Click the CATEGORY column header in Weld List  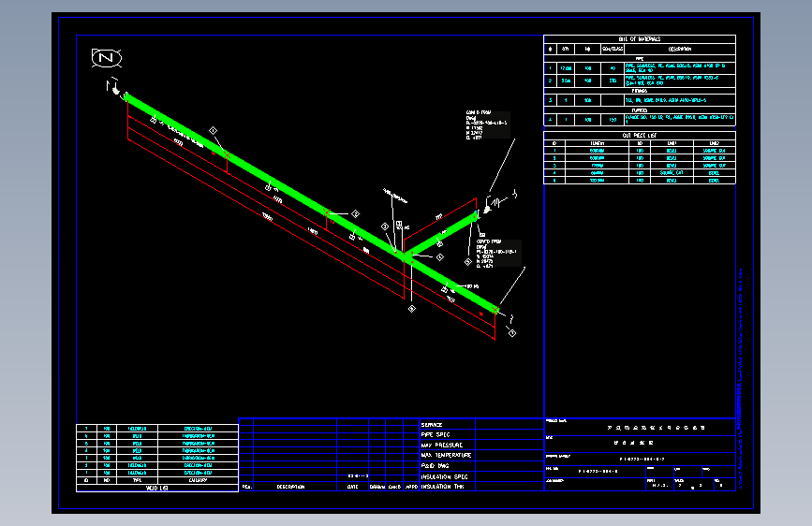198,480
